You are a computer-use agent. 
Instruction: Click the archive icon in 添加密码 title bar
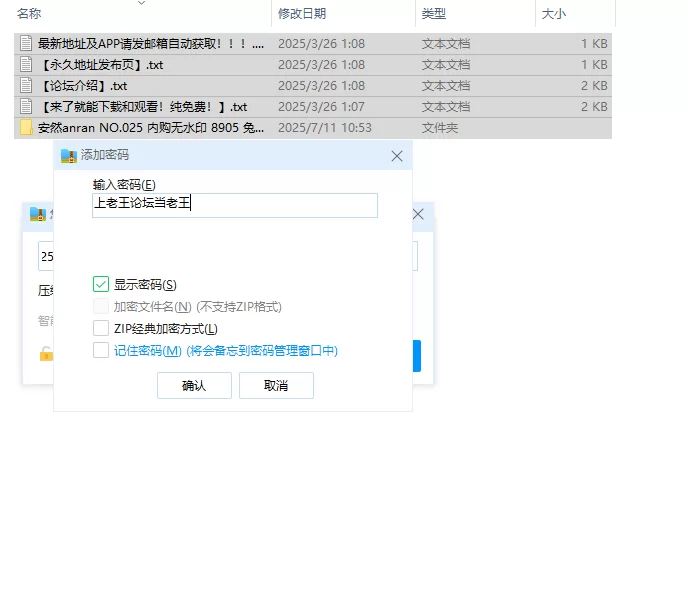[x=68, y=156]
